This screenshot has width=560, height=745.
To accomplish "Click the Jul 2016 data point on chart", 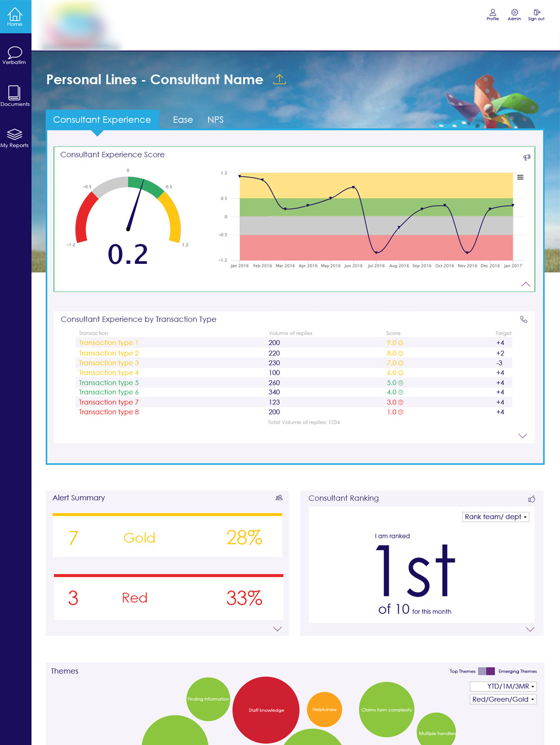I will (x=376, y=252).
